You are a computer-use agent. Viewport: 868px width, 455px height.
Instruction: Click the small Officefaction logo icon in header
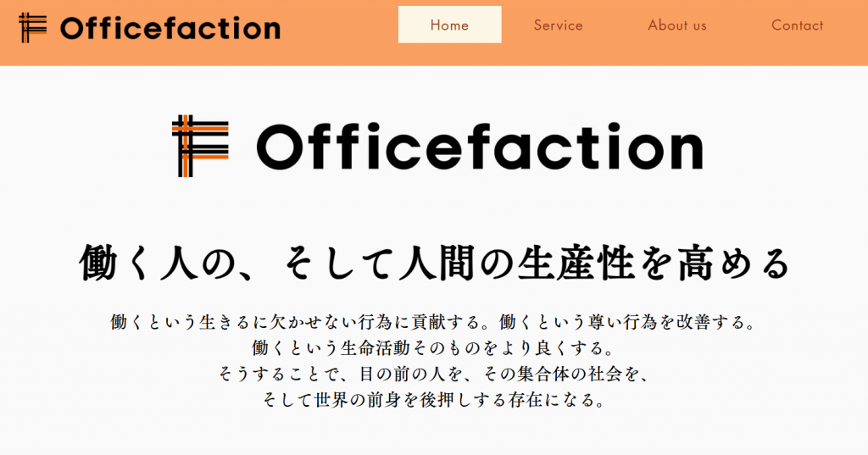[33, 28]
